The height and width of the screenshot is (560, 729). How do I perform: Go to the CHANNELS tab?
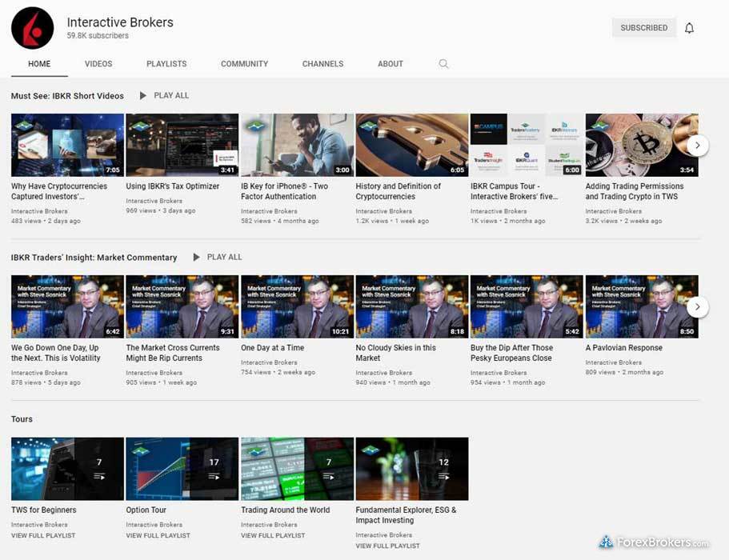click(322, 64)
